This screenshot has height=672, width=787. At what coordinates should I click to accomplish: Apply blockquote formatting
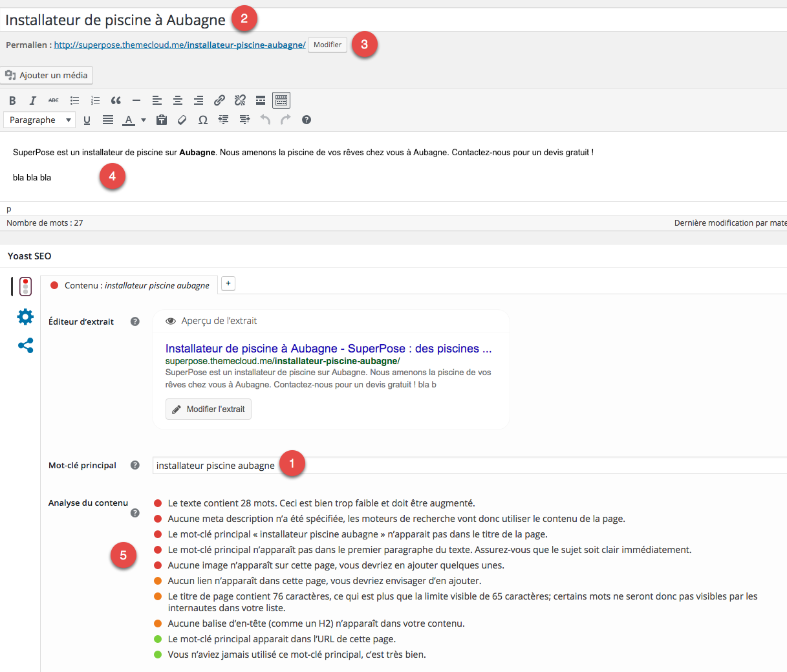pyautogui.click(x=116, y=100)
